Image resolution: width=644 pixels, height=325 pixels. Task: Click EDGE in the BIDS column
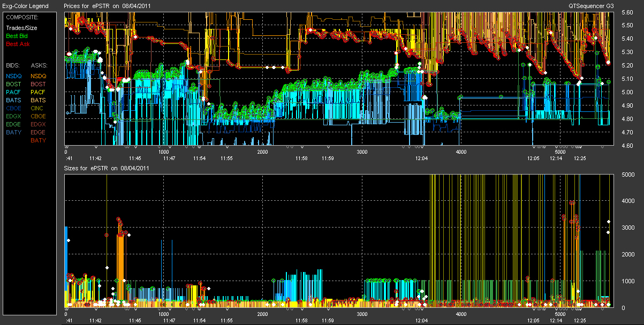coord(13,124)
